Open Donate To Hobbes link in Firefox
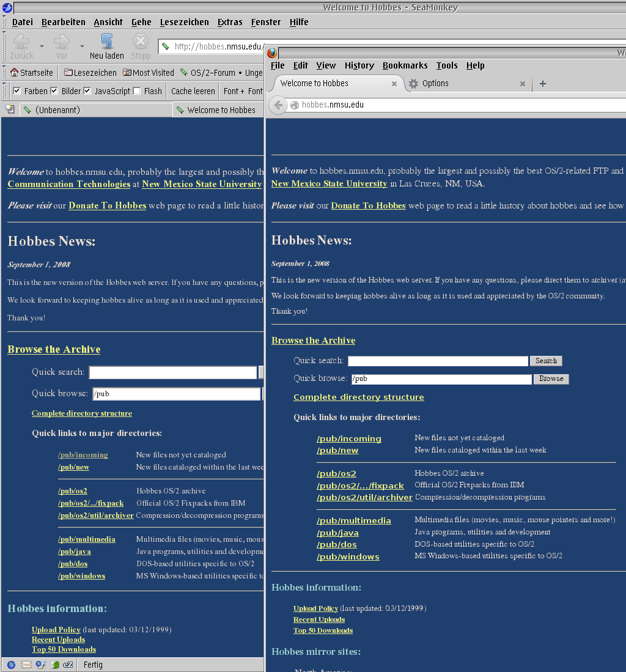The image size is (626, 672). point(368,205)
